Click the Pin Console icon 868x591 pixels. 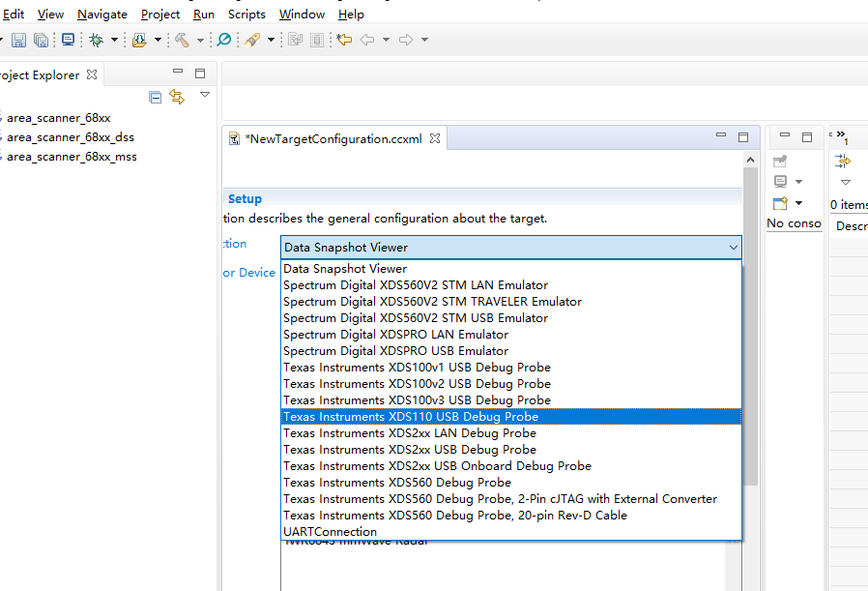point(781,161)
